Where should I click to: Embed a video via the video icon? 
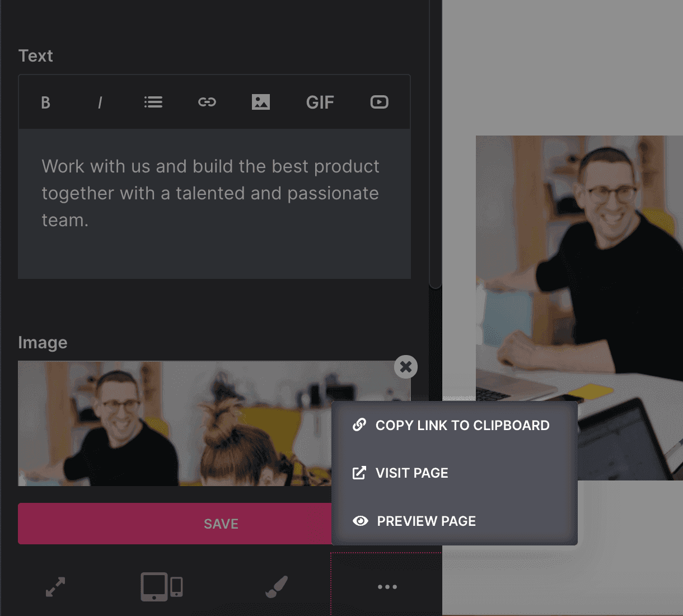[x=380, y=102]
